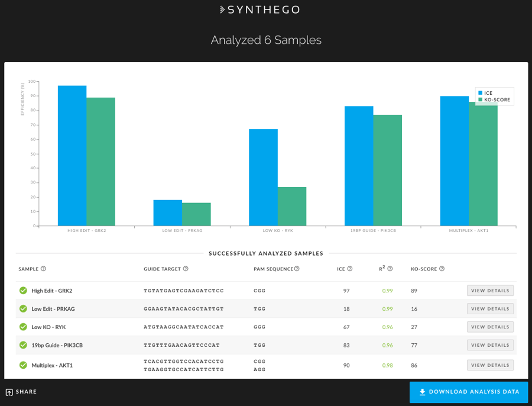Open the KO-SCORE help tooltip
This screenshot has height=406, width=532.
tap(441, 269)
